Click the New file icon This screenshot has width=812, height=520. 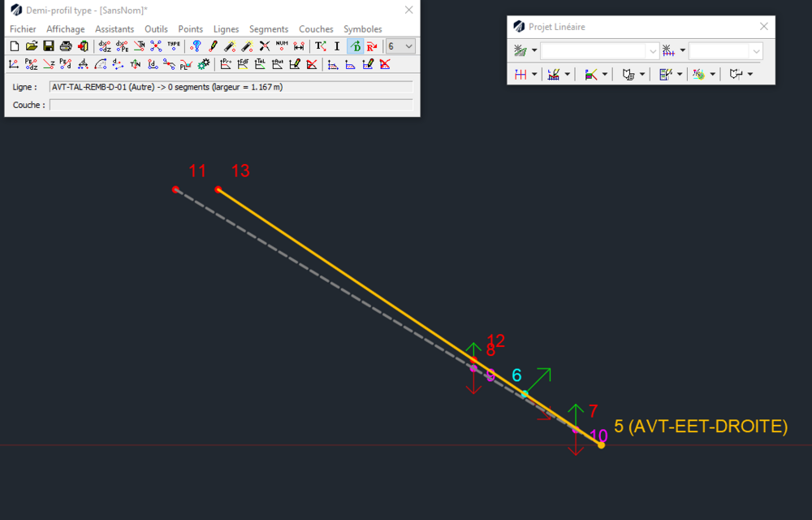point(15,46)
